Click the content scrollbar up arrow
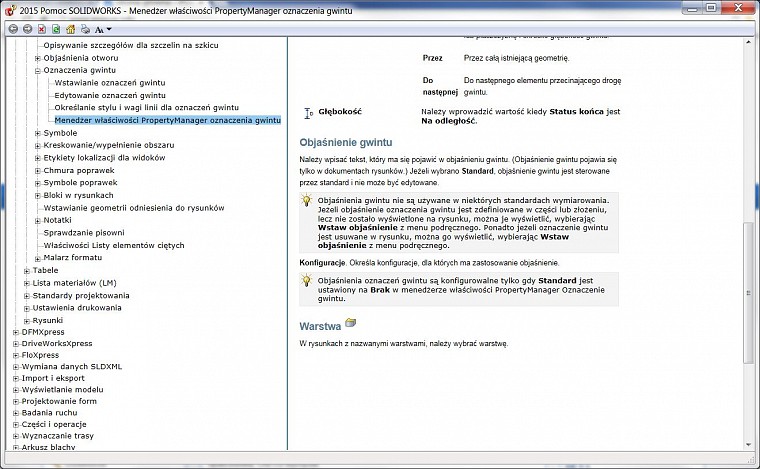Image resolution: width=760 pixels, height=469 pixels. tap(748, 43)
